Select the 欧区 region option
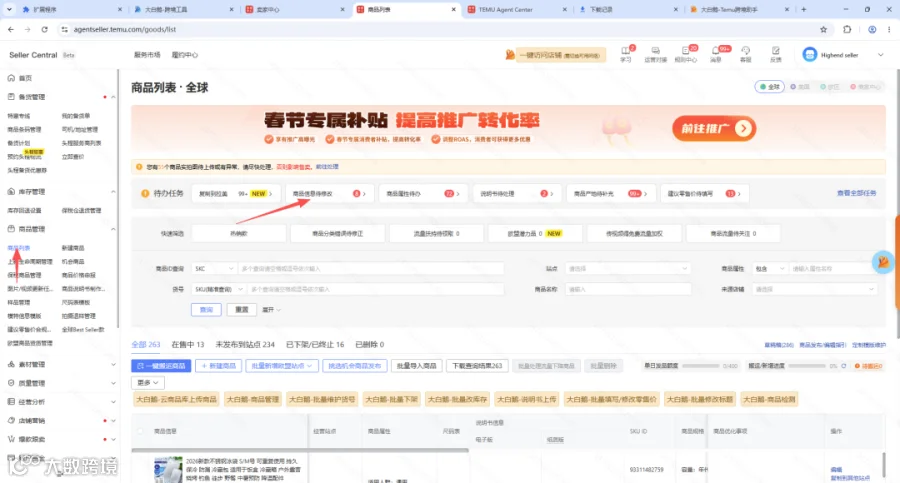Viewport: 900px width, 483px height. tap(830, 87)
